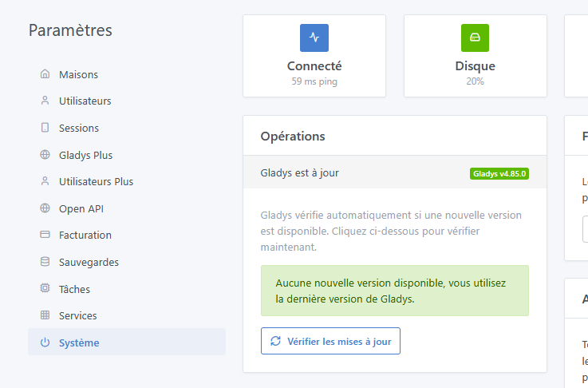Click the house icon beside Maisons
Image resolution: width=588 pixels, height=388 pixels.
click(45, 74)
